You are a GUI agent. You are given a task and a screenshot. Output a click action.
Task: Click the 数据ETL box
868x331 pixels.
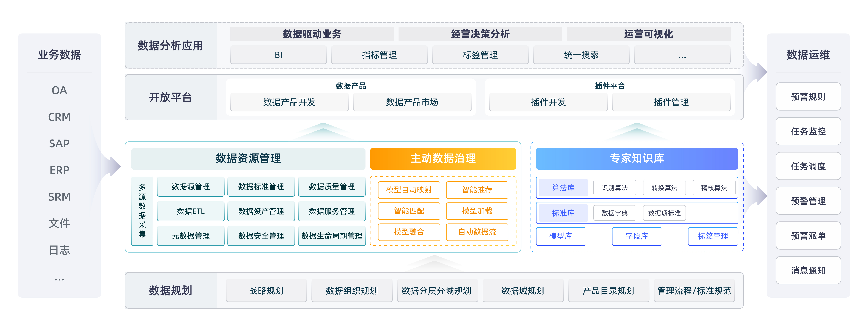tap(190, 211)
